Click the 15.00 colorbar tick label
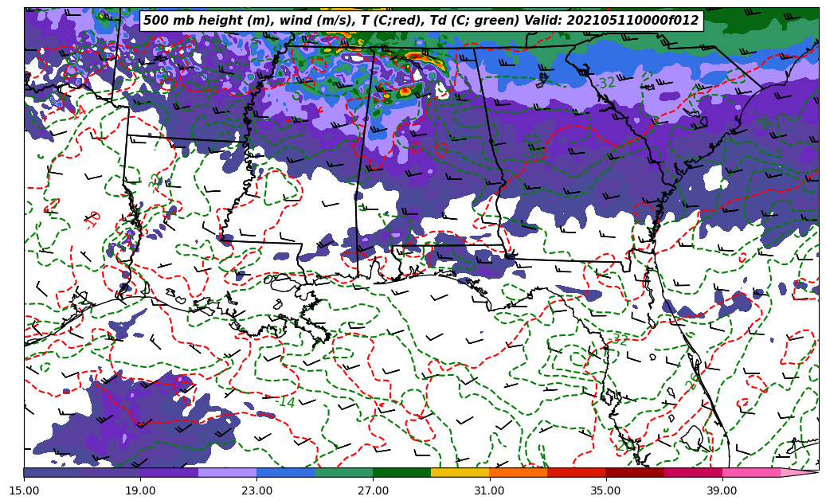The width and height of the screenshot is (826, 504). pos(24,490)
